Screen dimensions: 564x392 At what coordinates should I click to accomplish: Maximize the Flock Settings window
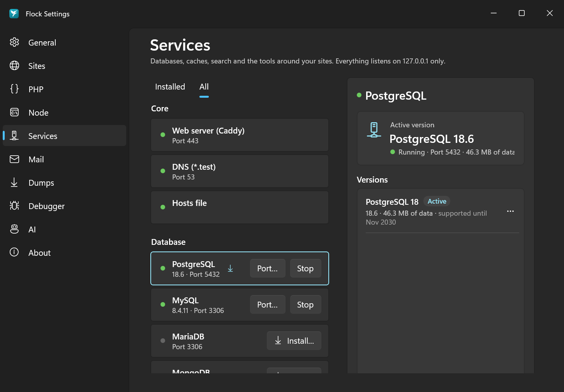click(x=522, y=13)
